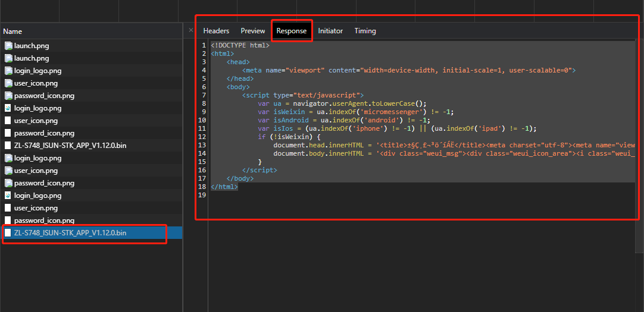Open the Initiator tab
Viewport: 644px width, 312px height.
(x=330, y=31)
